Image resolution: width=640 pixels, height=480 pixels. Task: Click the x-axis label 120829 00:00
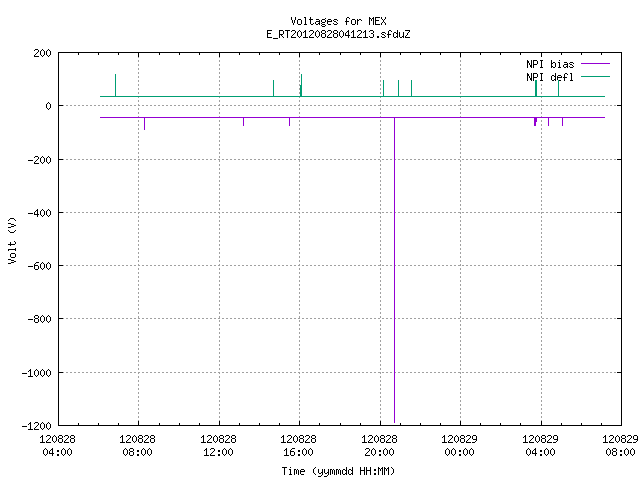click(459, 446)
